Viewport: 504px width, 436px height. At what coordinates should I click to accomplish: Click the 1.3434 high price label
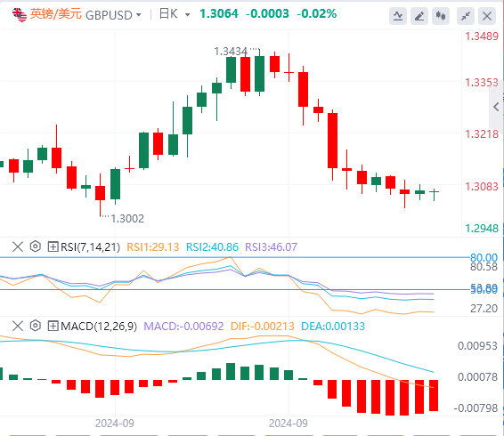tap(231, 51)
